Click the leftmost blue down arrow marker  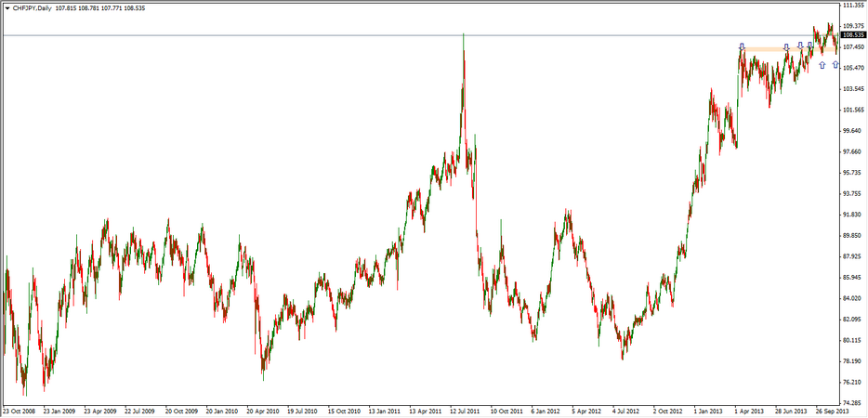coord(741,46)
